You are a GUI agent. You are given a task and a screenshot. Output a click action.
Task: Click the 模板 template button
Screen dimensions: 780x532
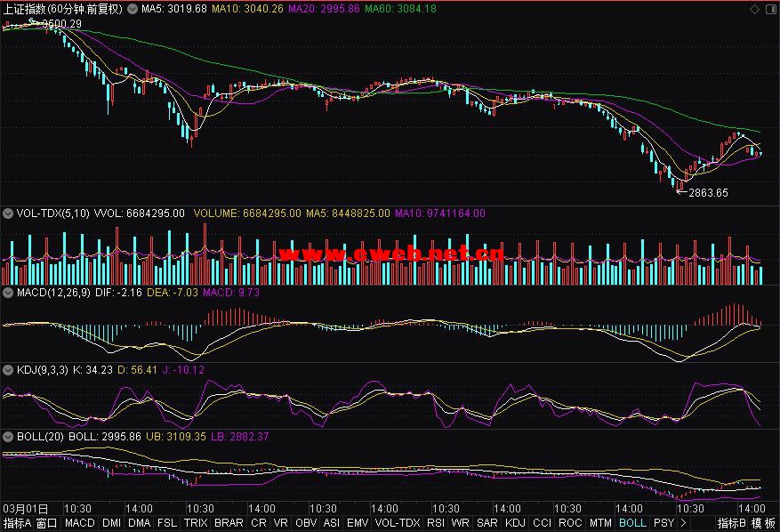point(764,523)
